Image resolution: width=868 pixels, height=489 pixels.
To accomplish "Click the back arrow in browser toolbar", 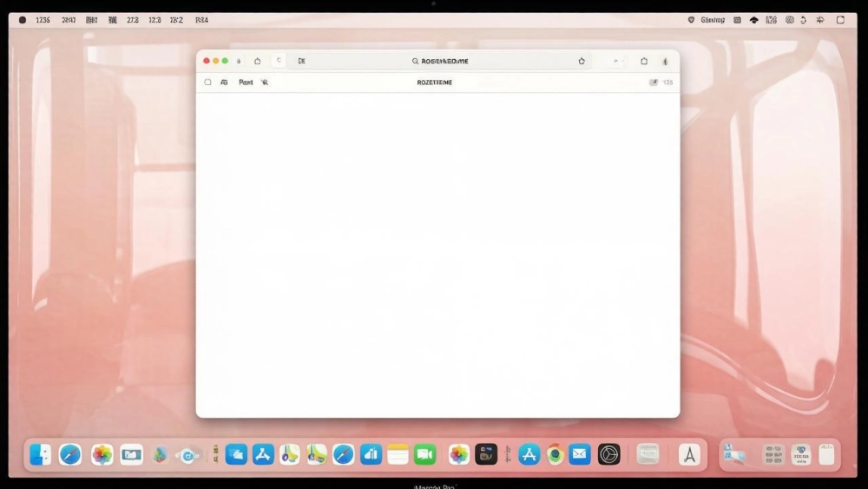I will pos(279,61).
